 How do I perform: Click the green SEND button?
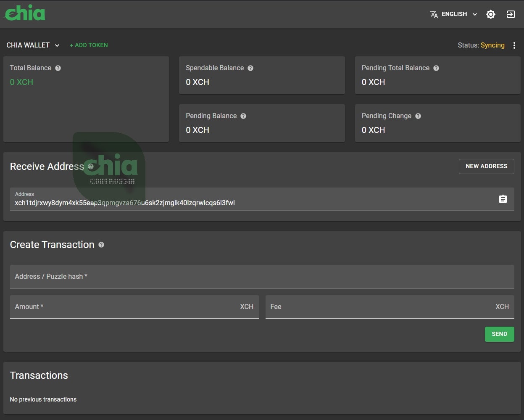point(500,334)
